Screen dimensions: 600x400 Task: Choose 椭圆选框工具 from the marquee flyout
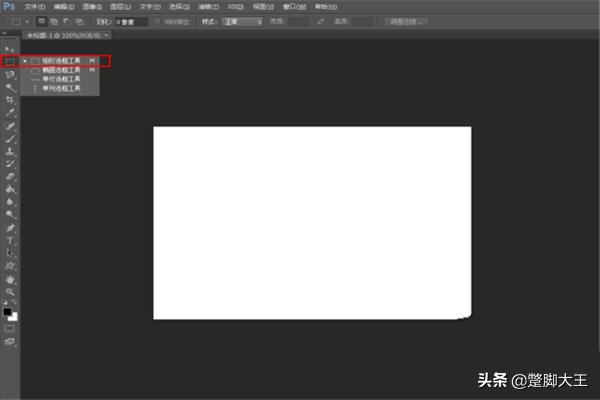click(62, 70)
